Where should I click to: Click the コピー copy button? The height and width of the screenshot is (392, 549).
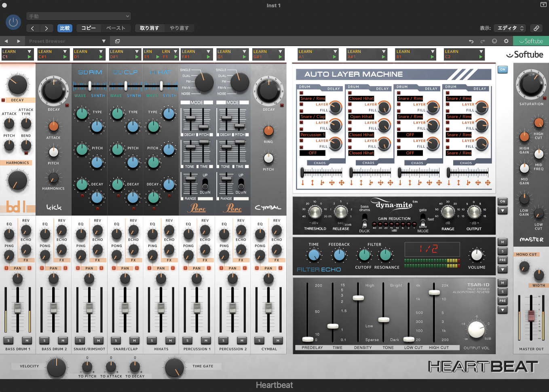click(x=89, y=28)
